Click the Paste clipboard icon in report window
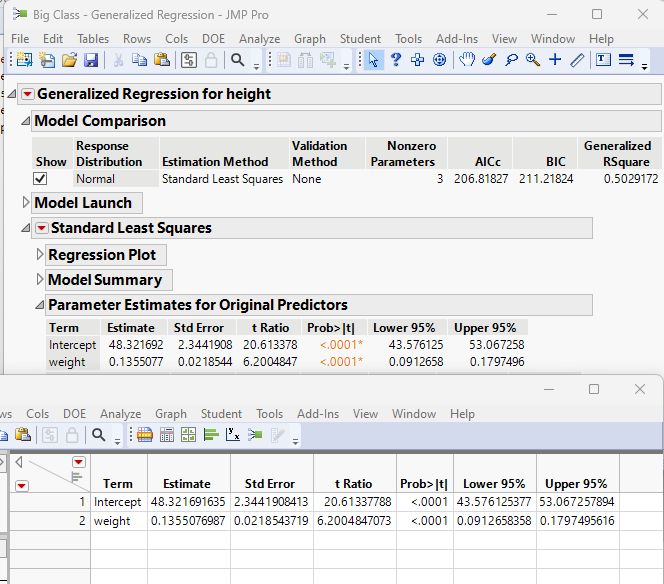Image resolution: width=664 pixels, height=584 pixels. (x=162, y=60)
